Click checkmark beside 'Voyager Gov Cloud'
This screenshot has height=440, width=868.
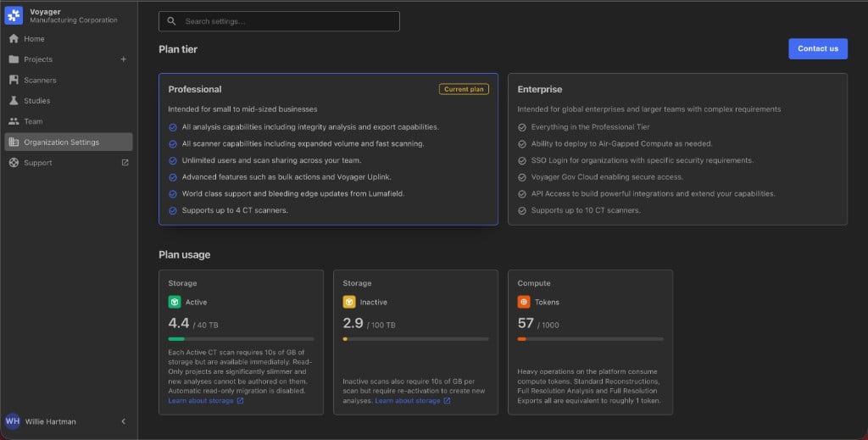point(522,177)
